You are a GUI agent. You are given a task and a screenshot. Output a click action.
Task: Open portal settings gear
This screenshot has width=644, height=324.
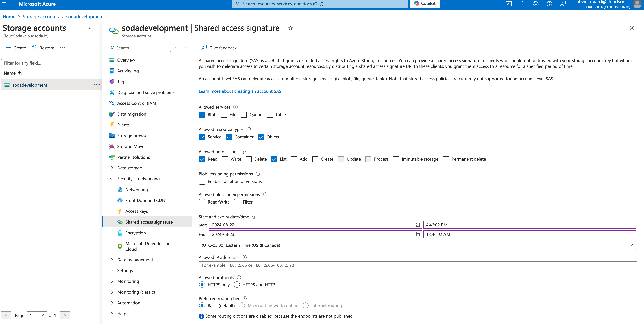coord(536,4)
